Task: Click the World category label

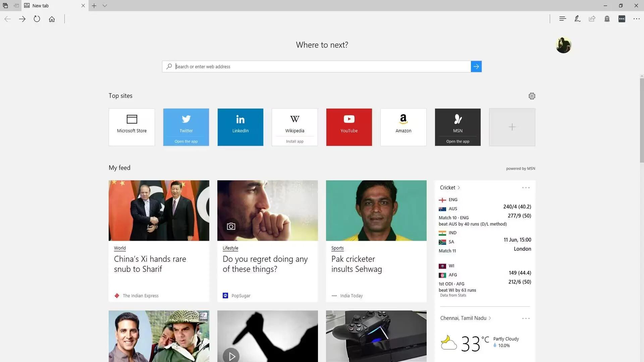Action: click(x=120, y=248)
